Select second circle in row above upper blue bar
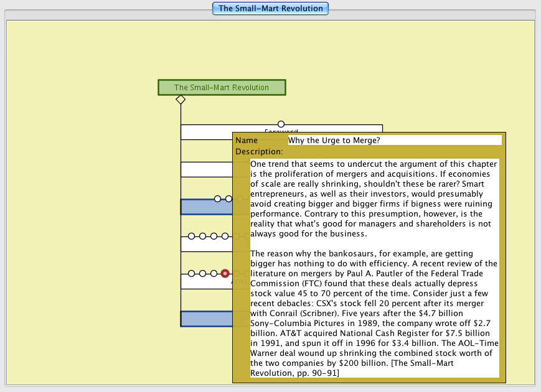 (x=228, y=198)
